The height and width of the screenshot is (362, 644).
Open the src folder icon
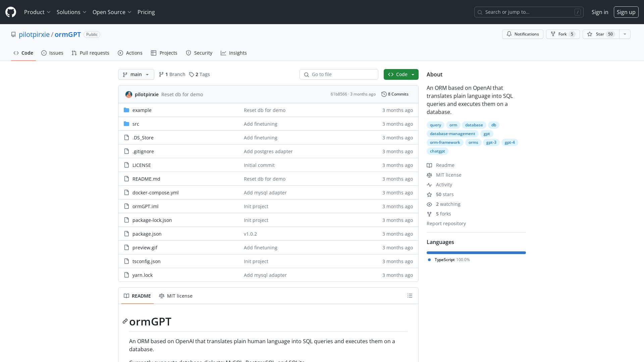[127, 124]
